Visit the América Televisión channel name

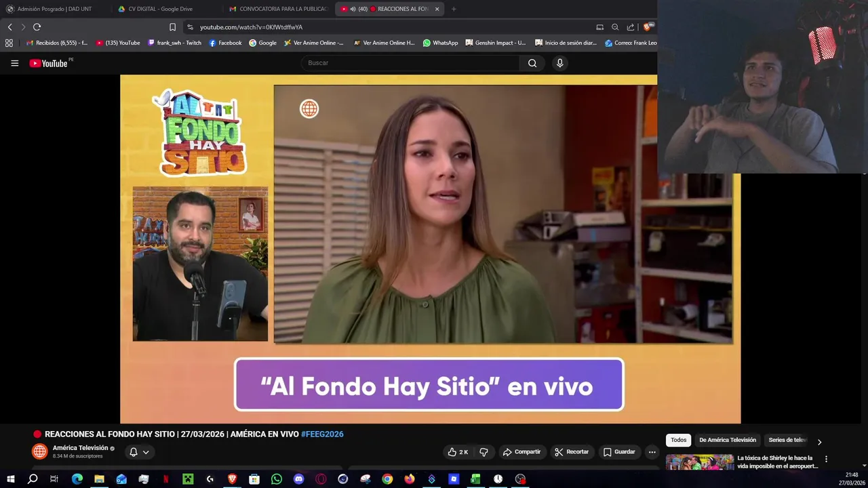tap(80, 448)
